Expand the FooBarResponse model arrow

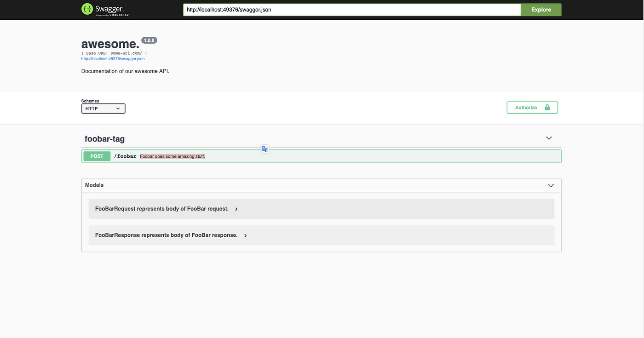[x=246, y=235]
